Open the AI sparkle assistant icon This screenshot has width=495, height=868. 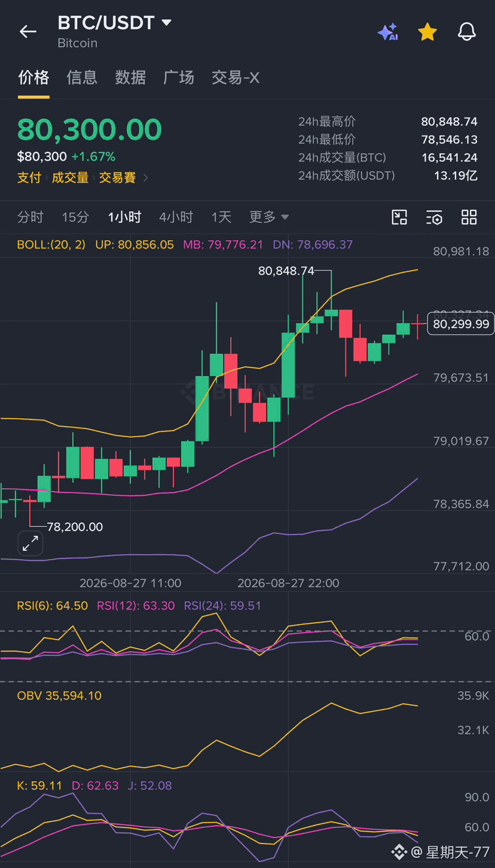tap(388, 32)
